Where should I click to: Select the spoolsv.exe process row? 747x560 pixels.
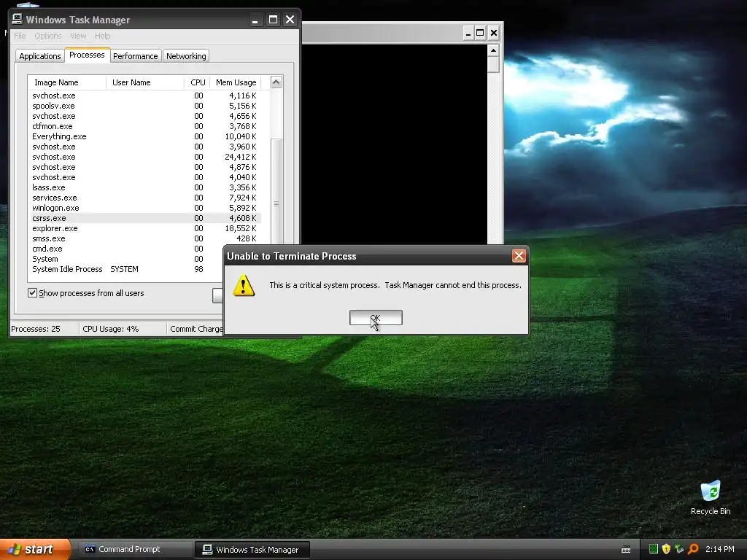coord(144,106)
